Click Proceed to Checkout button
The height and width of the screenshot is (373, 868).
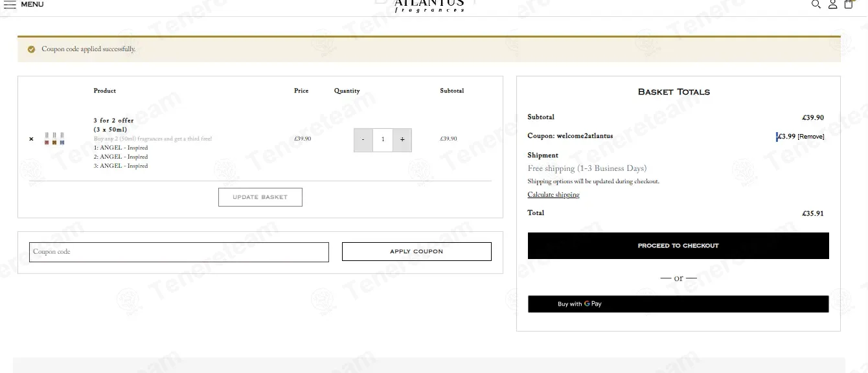pos(678,246)
